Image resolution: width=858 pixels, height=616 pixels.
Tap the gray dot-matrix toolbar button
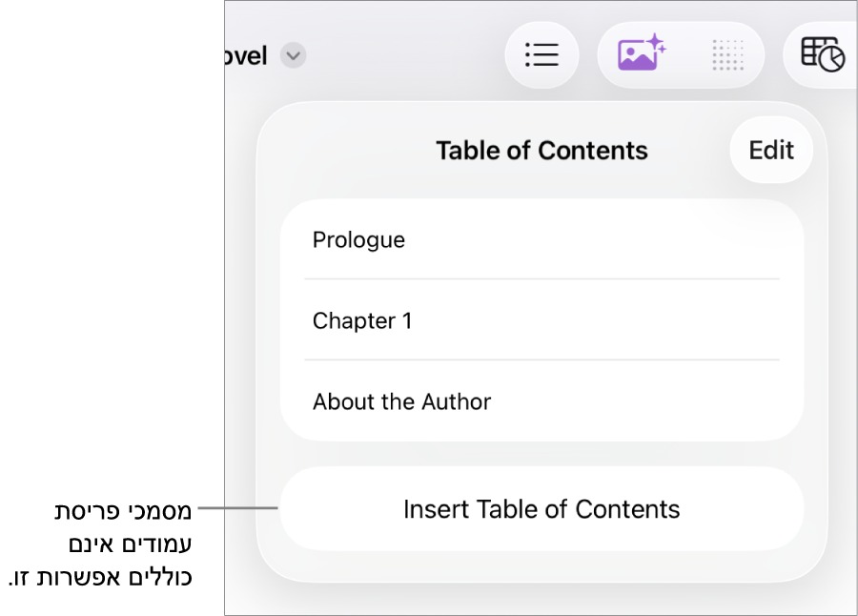pos(727,55)
